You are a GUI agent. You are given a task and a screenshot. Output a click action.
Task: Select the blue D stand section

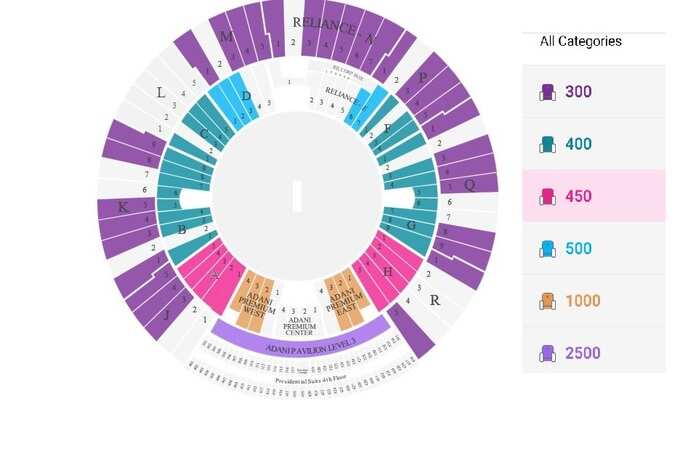tap(235, 101)
